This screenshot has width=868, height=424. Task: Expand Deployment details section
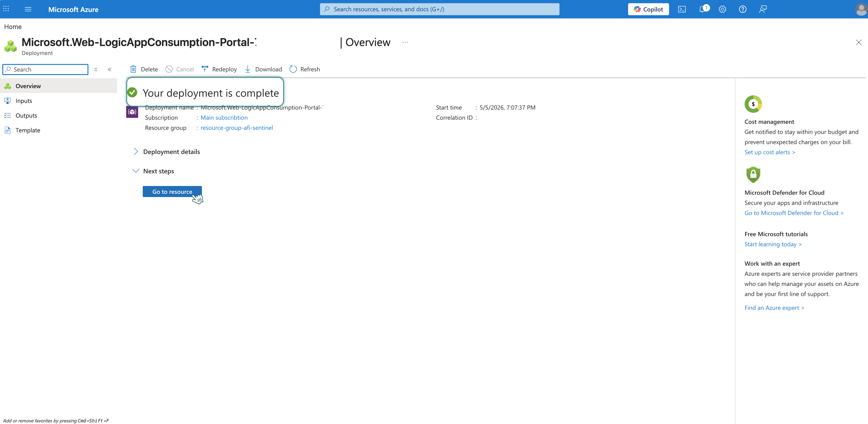click(166, 151)
